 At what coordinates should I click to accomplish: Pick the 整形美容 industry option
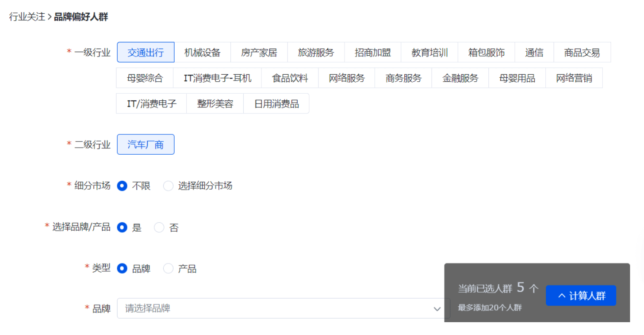pos(215,104)
